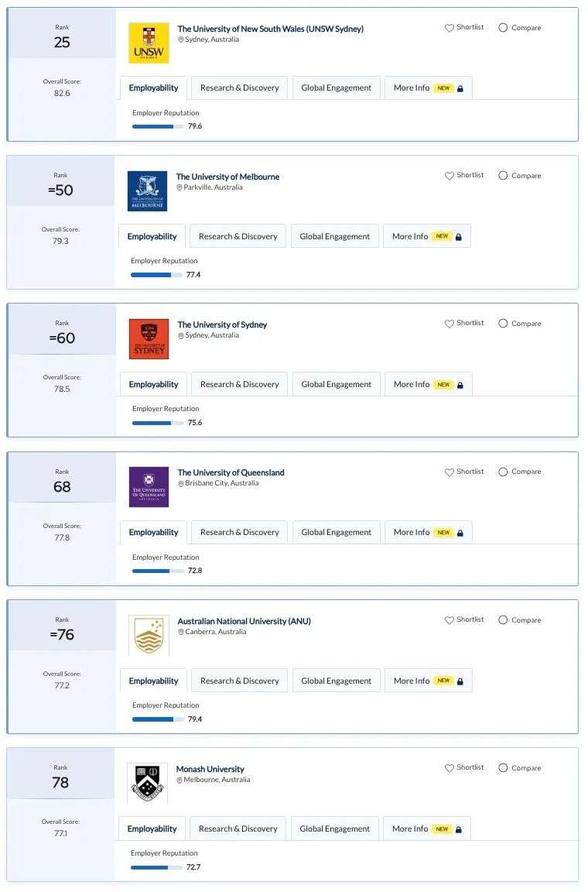Image resolution: width=588 pixels, height=892 pixels.
Task: Click the University of Melbourne crest logo
Action: click(147, 190)
